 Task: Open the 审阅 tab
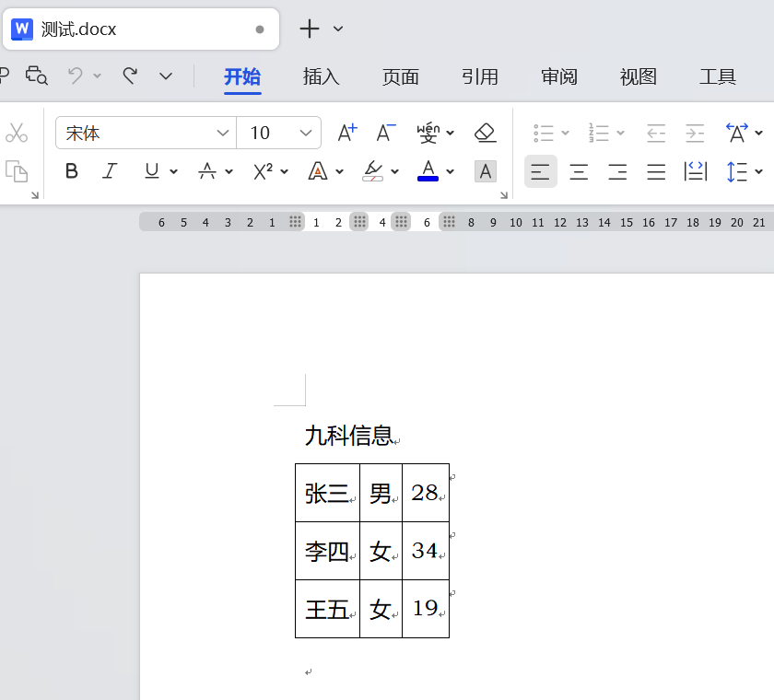coord(559,77)
